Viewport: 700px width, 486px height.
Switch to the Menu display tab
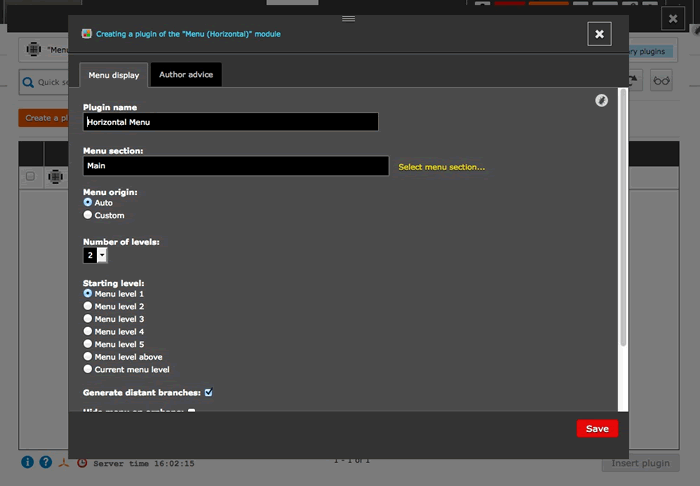pos(114,75)
